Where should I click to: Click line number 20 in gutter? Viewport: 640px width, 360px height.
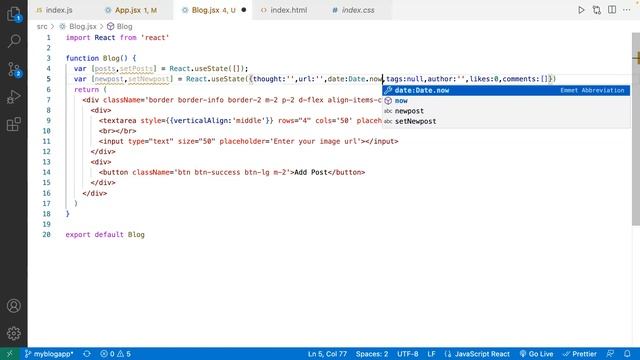[47, 235]
